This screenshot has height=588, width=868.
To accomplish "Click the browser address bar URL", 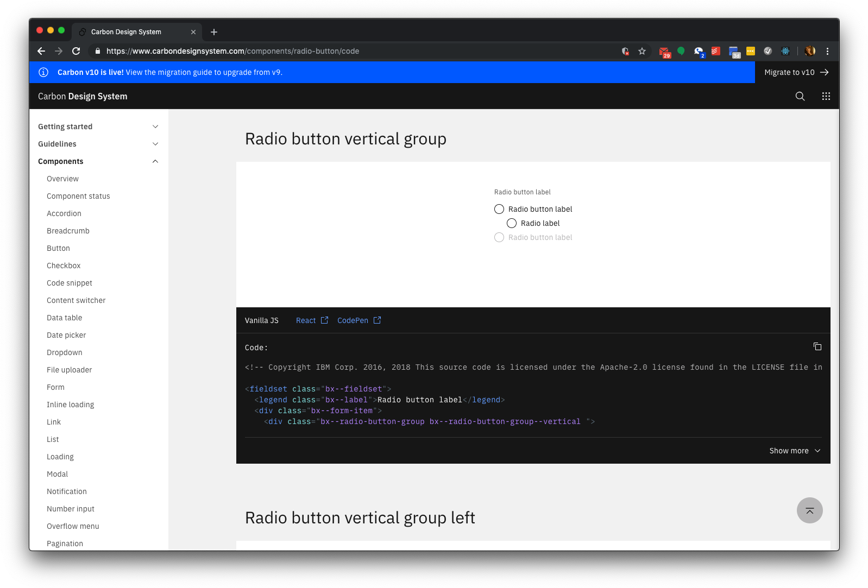I will pos(232,51).
